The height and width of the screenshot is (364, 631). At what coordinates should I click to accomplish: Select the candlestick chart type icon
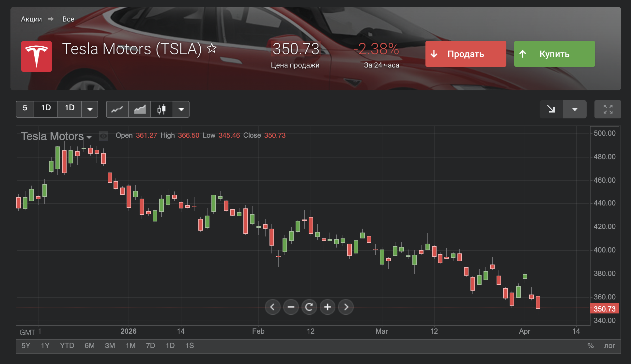tap(162, 109)
